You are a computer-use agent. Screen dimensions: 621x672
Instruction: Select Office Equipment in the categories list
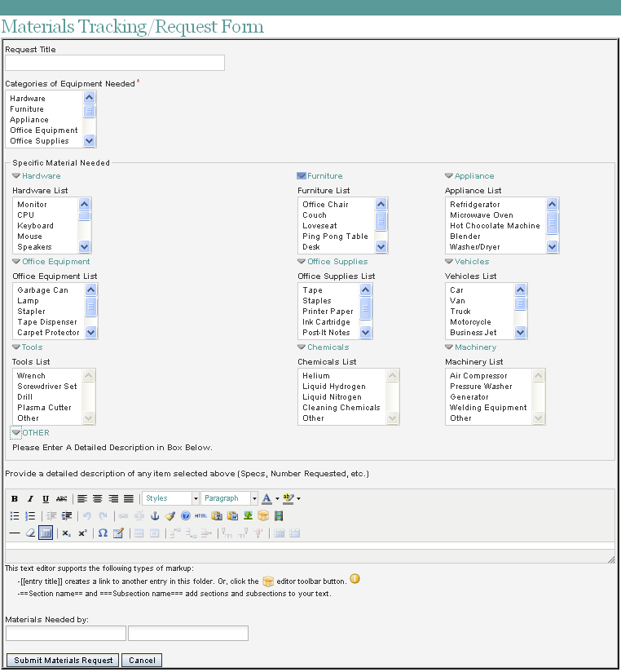(x=44, y=130)
